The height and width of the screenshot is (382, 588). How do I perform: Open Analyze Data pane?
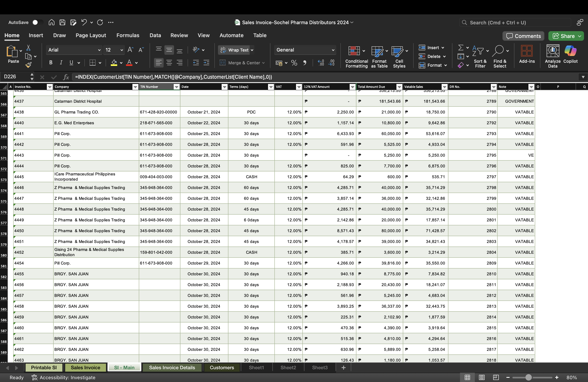553,56
